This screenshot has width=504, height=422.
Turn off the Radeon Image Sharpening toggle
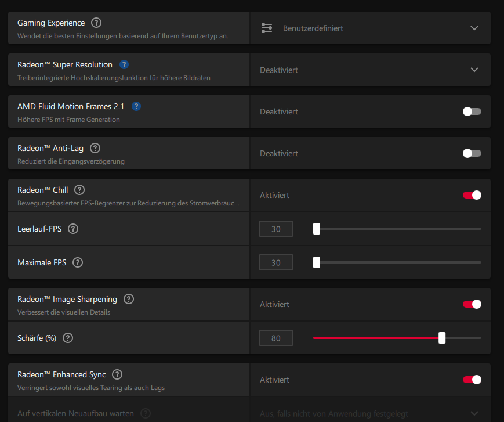coord(472,304)
